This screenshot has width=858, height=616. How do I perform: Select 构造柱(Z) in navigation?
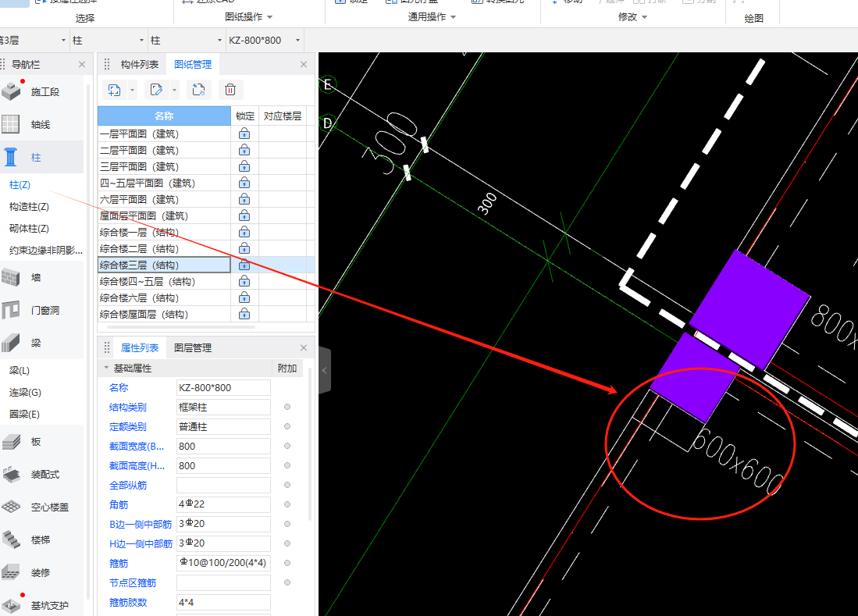pos(29,207)
